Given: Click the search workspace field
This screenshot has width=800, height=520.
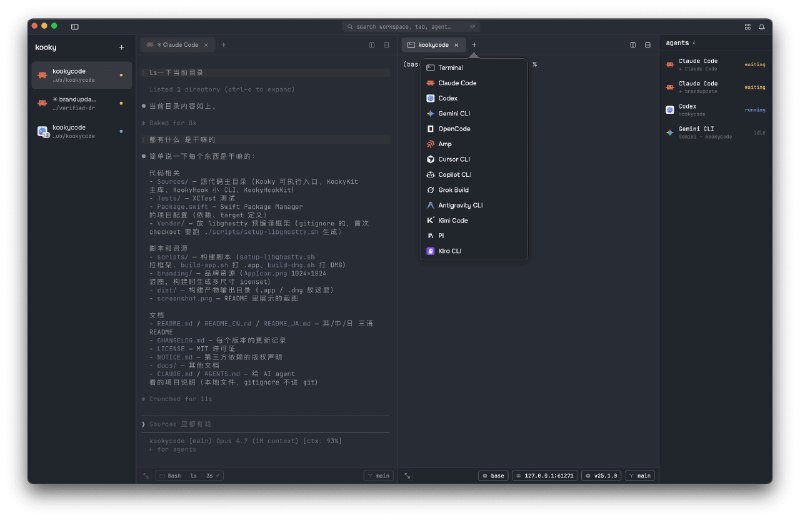Looking at the screenshot, I should 411,27.
